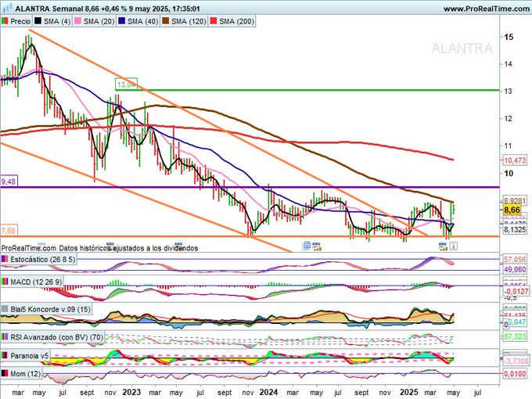
Task: Click the 12 price axis label
Action: [509, 118]
